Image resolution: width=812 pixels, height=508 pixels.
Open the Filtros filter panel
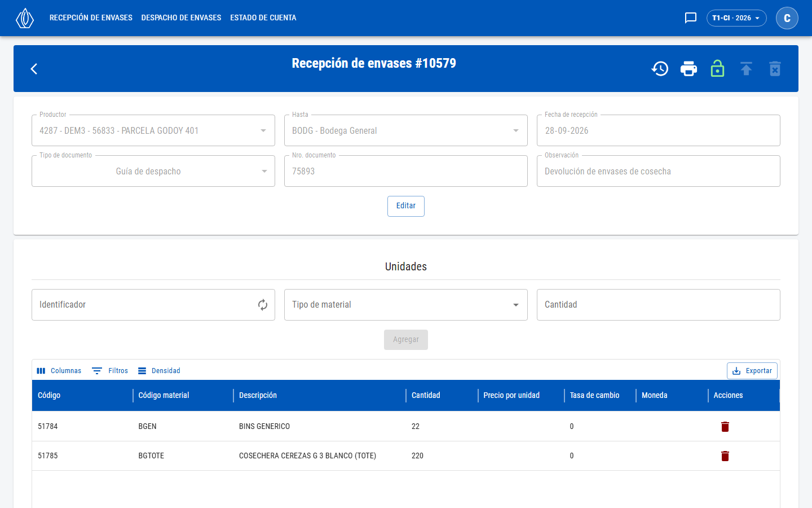[110, 371]
